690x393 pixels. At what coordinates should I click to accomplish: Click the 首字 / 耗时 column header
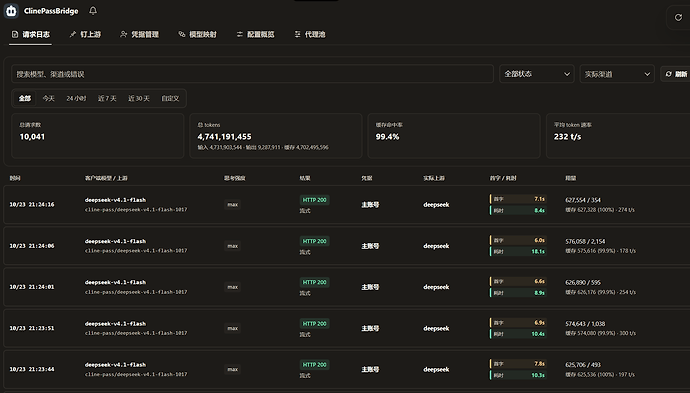point(503,178)
